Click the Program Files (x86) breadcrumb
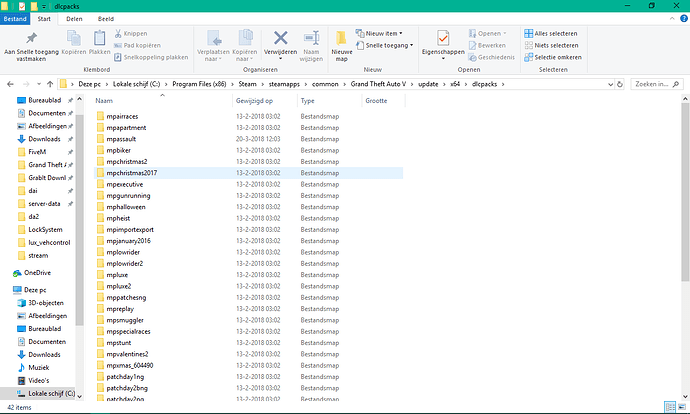This screenshot has width=690, height=414. [199, 84]
